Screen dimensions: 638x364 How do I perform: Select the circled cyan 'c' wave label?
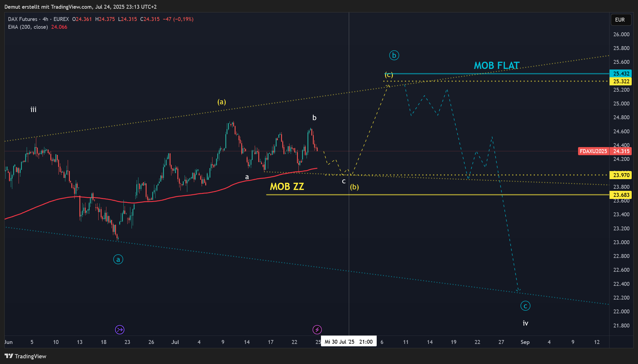[x=525, y=306]
